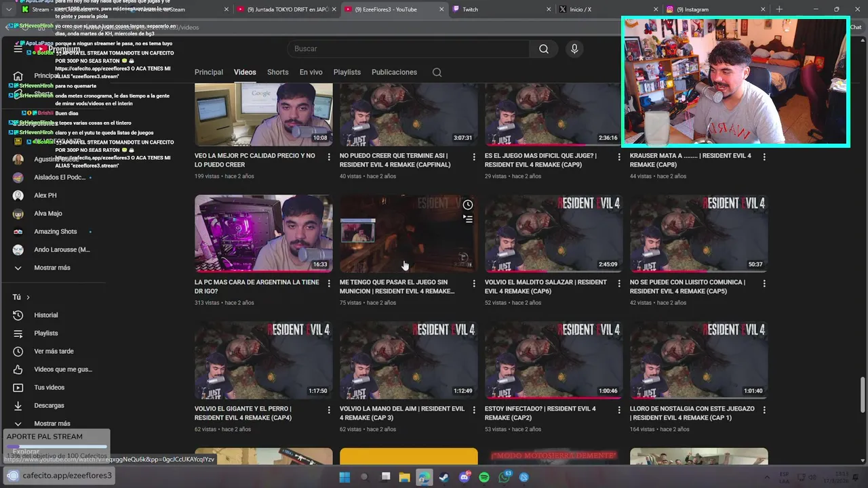
Task: Open Steam from the taskbar
Action: (443, 477)
